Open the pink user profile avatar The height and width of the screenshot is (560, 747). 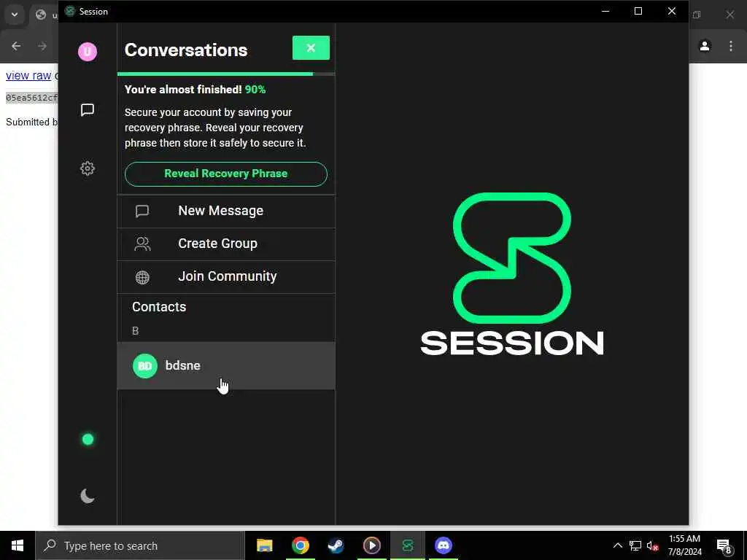[88, 52]
